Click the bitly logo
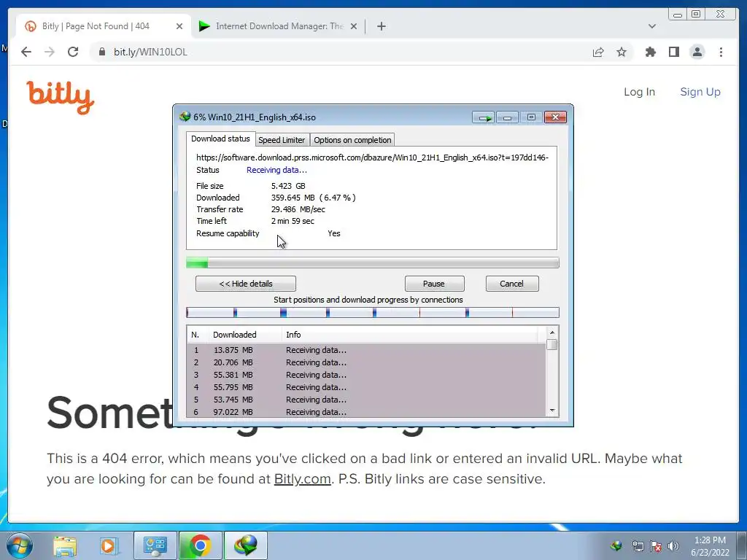Image resolution: width=747 pixels, height=560 pixels. pyautogui.click(x=60, y=98)
